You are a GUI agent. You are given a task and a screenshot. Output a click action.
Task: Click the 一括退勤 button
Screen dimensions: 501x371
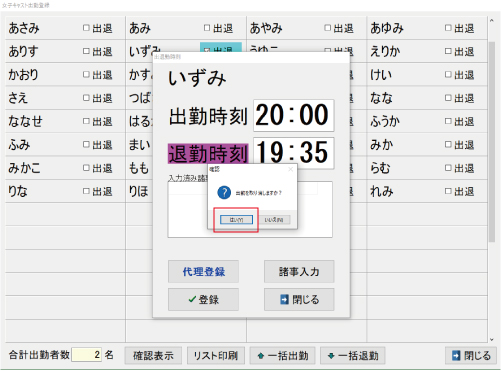[353, 356]
